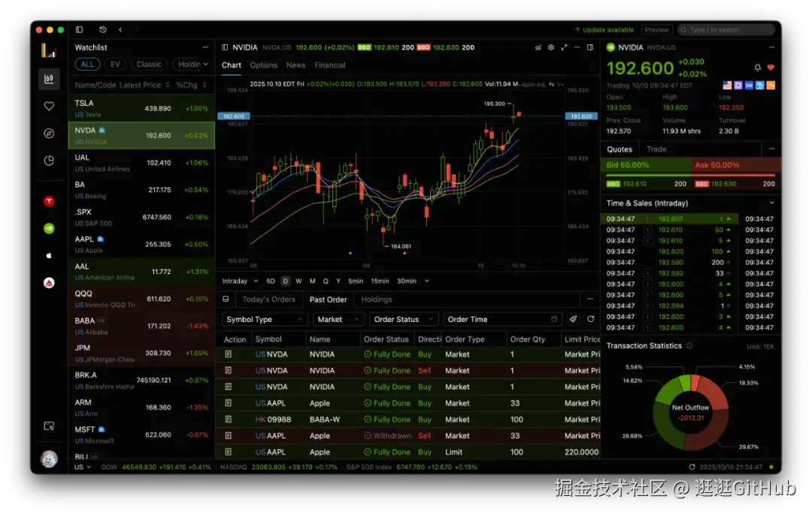Go back with the left arrow
The image size is (812, 514).
120,29
